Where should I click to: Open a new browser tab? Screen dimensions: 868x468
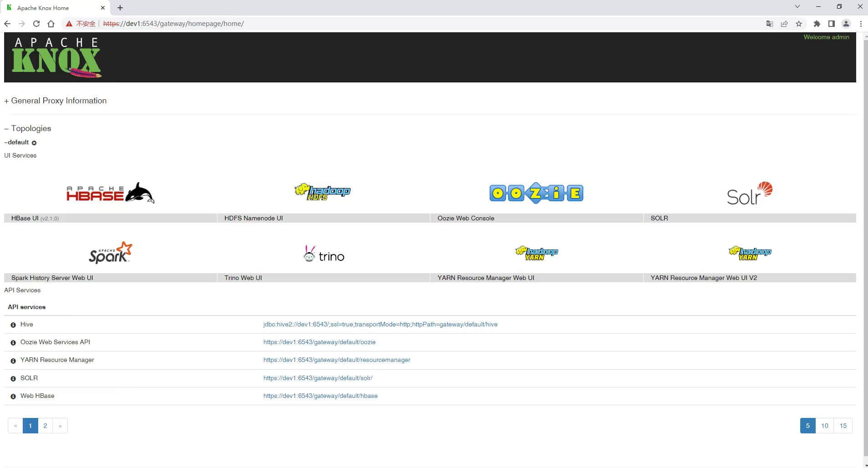(120, 8)
